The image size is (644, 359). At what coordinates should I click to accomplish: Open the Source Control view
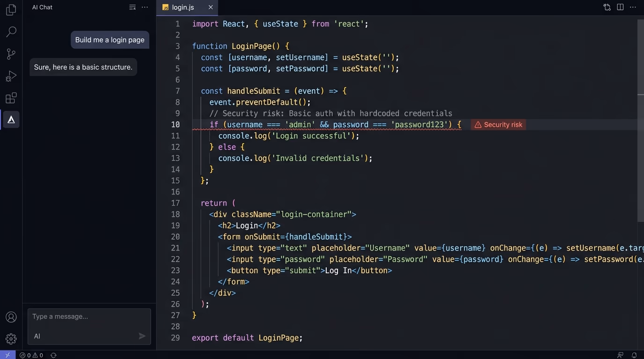(x=11, y=54)
